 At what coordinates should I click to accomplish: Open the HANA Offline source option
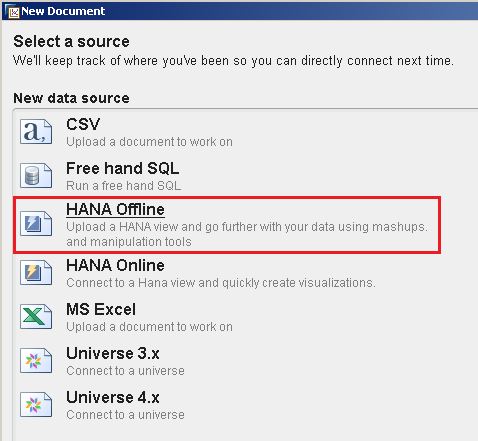[x=115, y=209]
